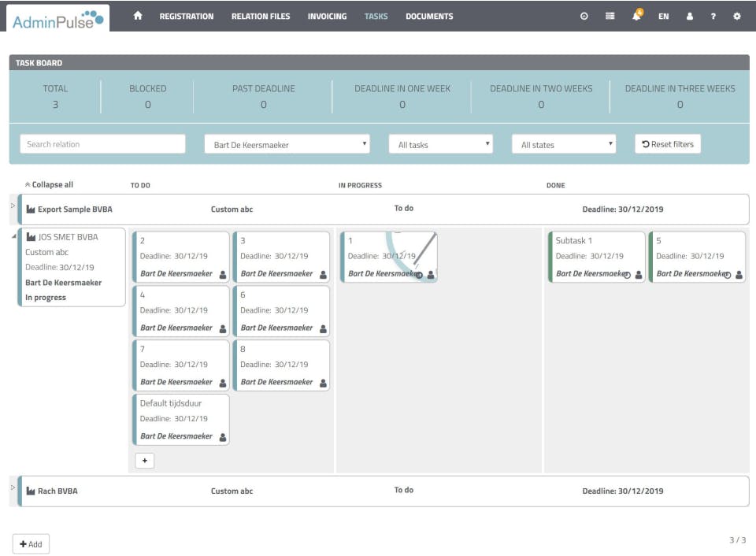Click the AdminPulse logo
This screenshot has height=556, width=756.
click(x=57, y=19)
